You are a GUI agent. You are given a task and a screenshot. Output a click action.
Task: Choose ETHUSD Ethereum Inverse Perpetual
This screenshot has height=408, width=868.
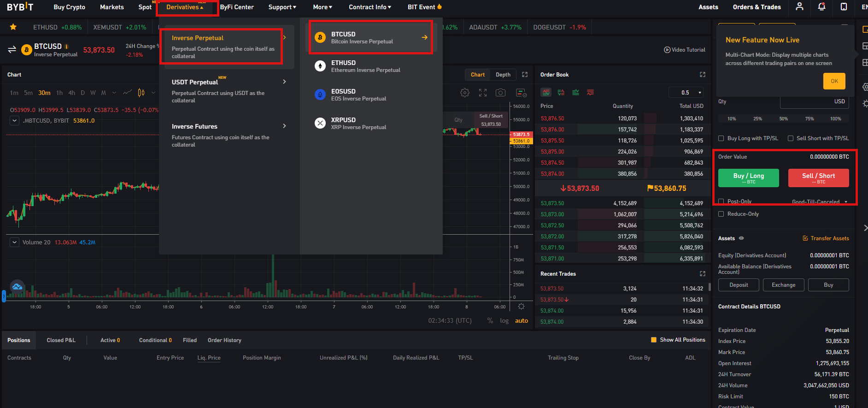pyautogui.click(x=371, y=66)
